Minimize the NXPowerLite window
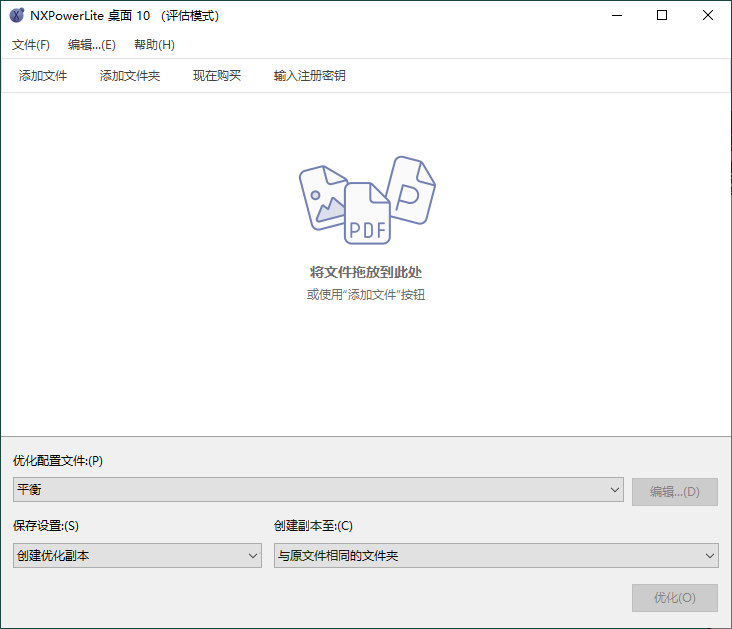 tap(616, 16)
